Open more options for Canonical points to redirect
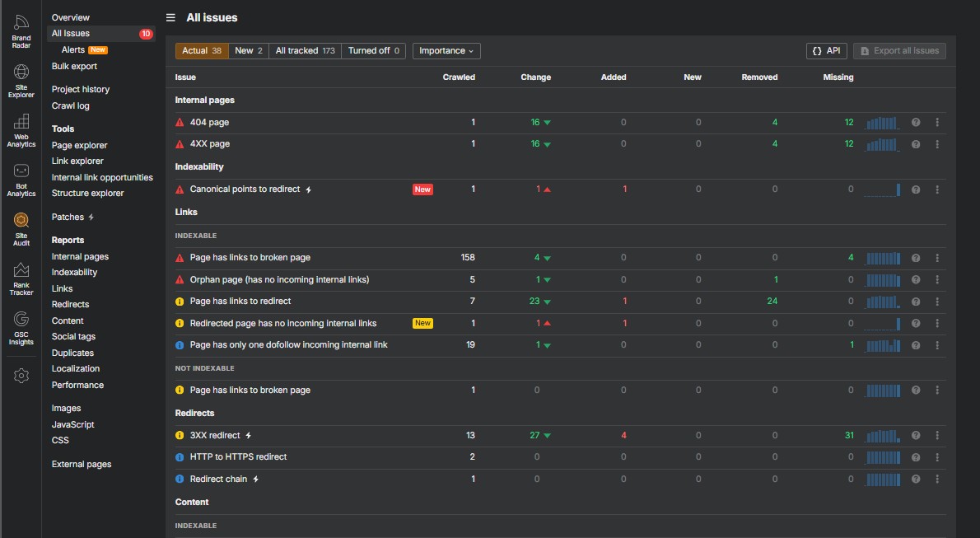 tap(937, 189)
